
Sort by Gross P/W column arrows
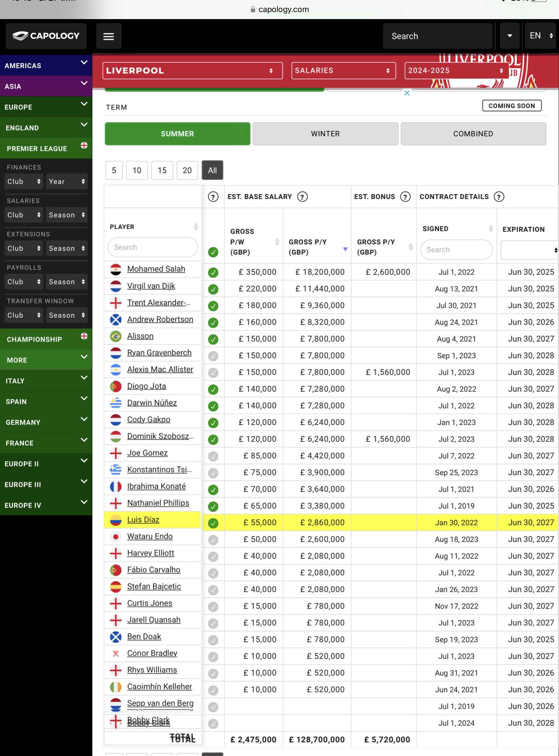(277, 242)
